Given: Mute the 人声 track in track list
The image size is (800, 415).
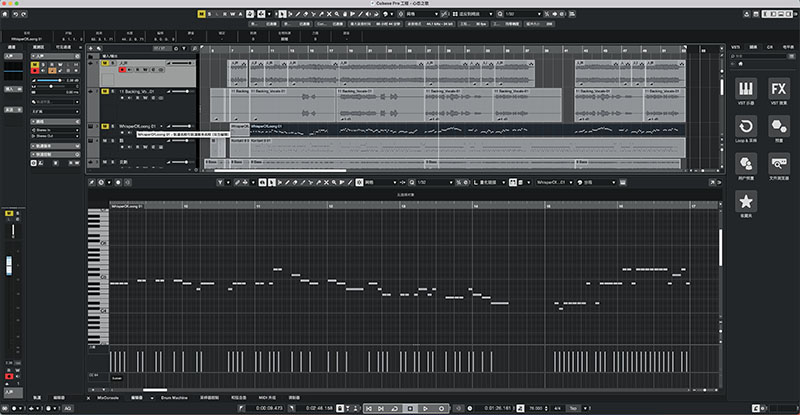Looking at the screenshot, I should click(105, 63).
